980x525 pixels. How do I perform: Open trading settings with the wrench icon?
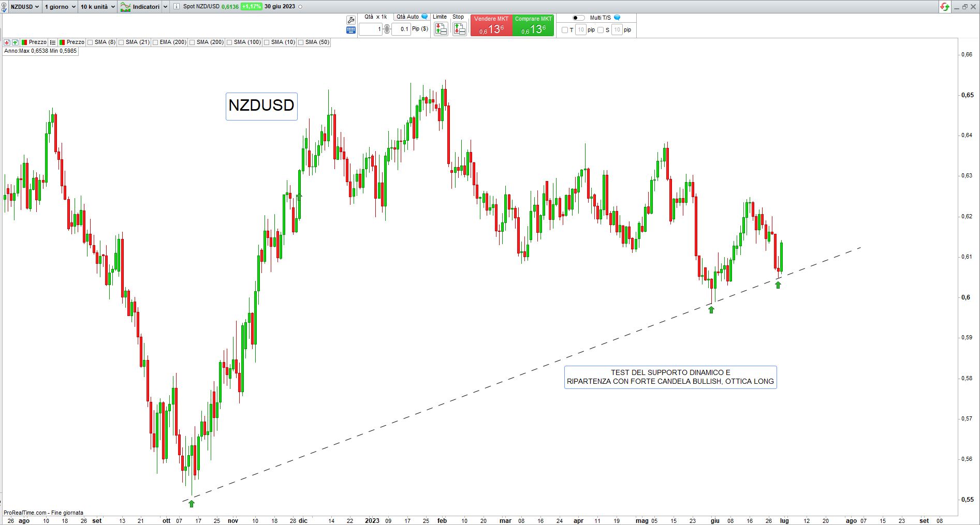click(350, 20)
